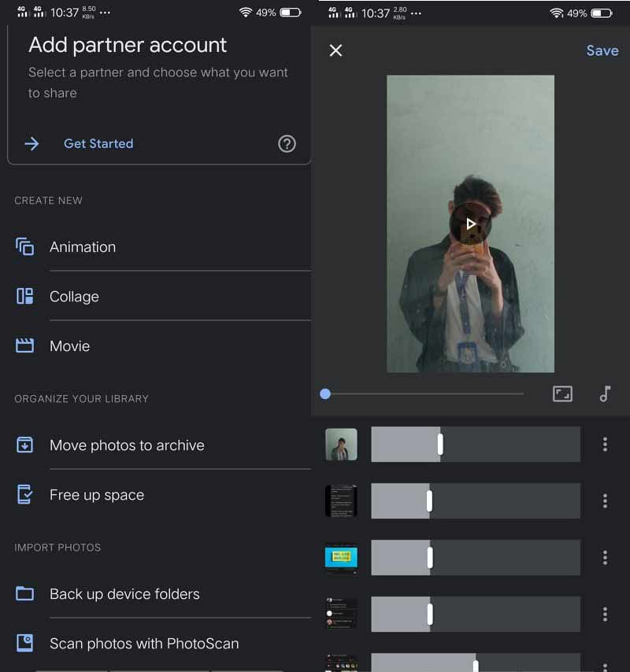Open the aspect ratio tool in the movie editor

tap(562, 394)
